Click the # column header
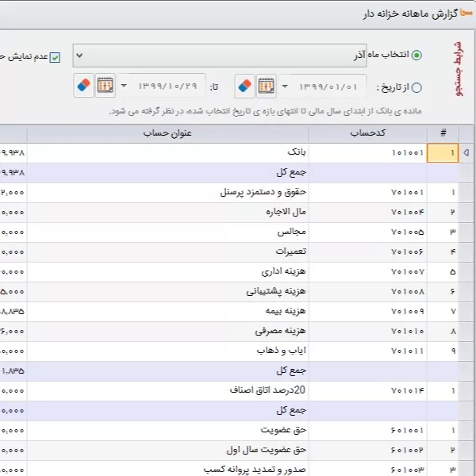 click(443, 133)
